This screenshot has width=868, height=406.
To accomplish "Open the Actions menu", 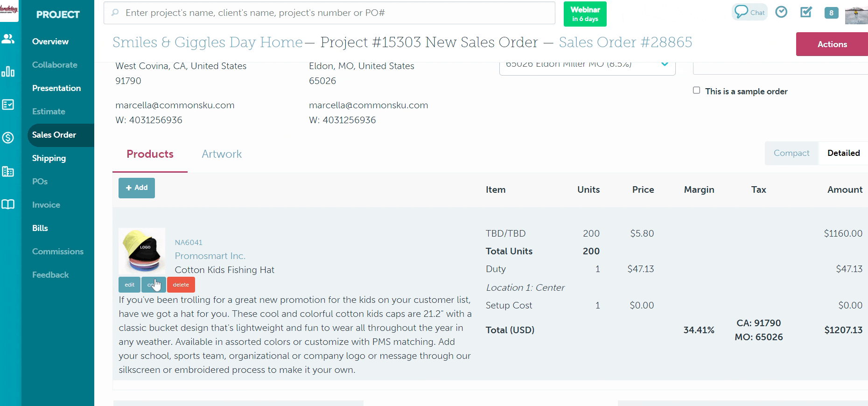I will [x=832, y=44].
